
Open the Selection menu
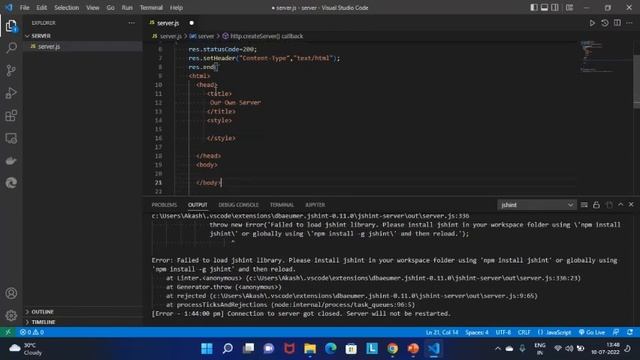[x=67, y=8]
